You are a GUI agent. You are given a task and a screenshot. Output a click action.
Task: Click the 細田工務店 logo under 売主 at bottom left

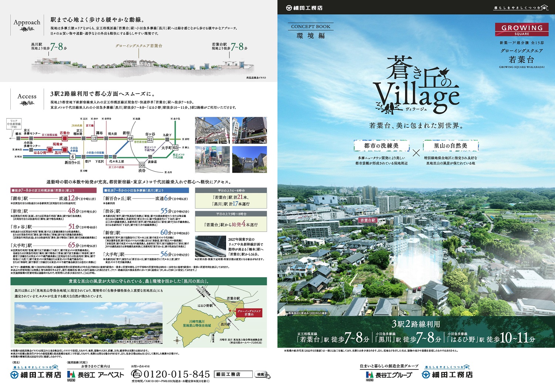point(36,375)
